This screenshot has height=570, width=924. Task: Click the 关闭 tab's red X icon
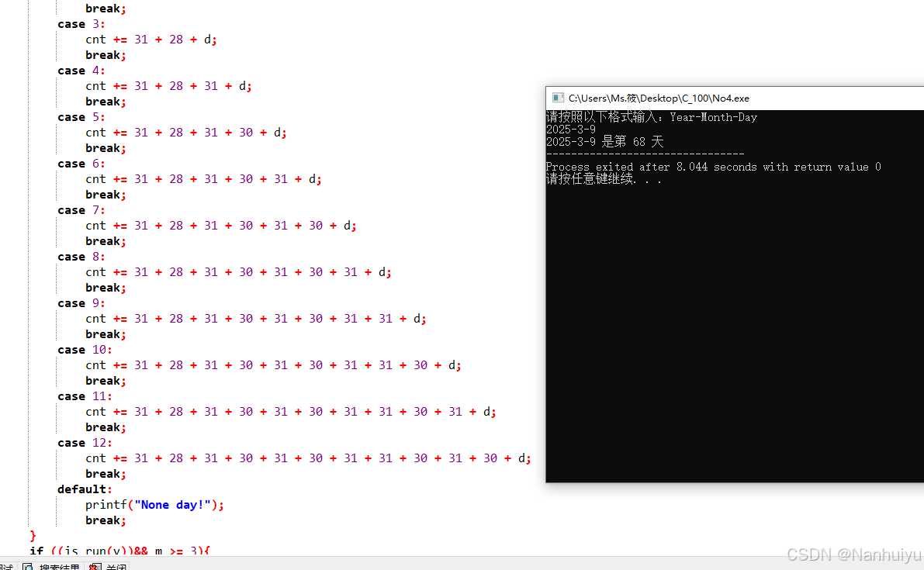point(95,566)
